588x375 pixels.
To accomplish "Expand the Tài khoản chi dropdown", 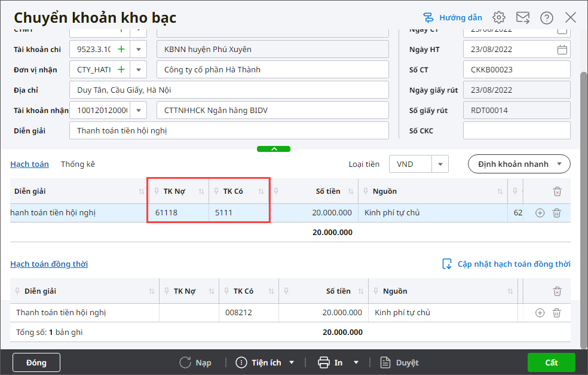I will point(139,49).
